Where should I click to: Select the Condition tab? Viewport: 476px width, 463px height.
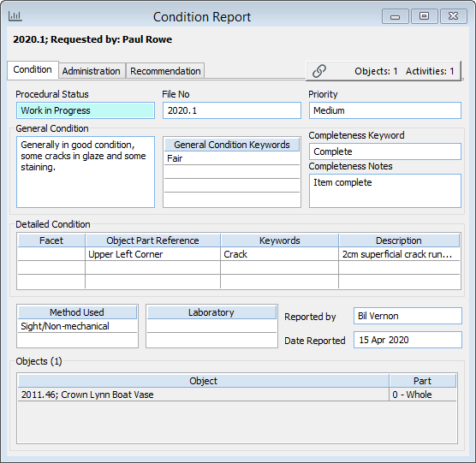point(33,70)
